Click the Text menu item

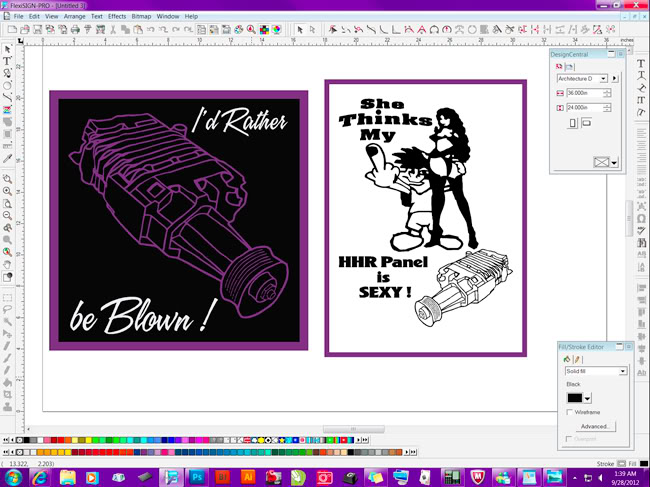point(97,17)
